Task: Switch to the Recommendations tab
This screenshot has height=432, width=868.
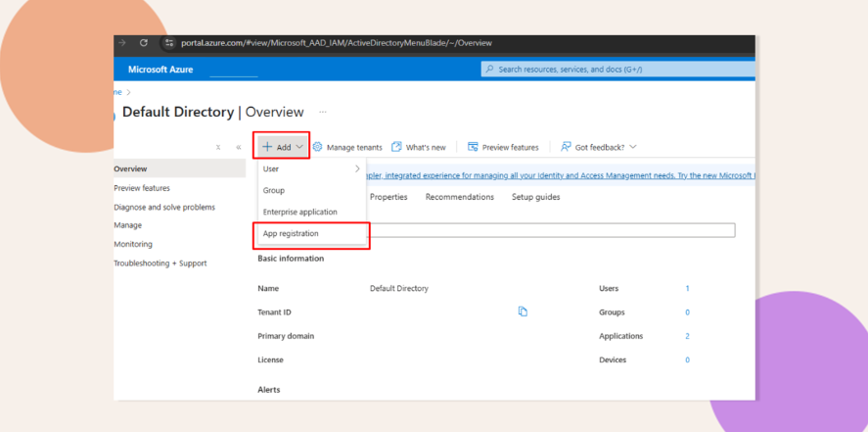Action: (460, 197)
